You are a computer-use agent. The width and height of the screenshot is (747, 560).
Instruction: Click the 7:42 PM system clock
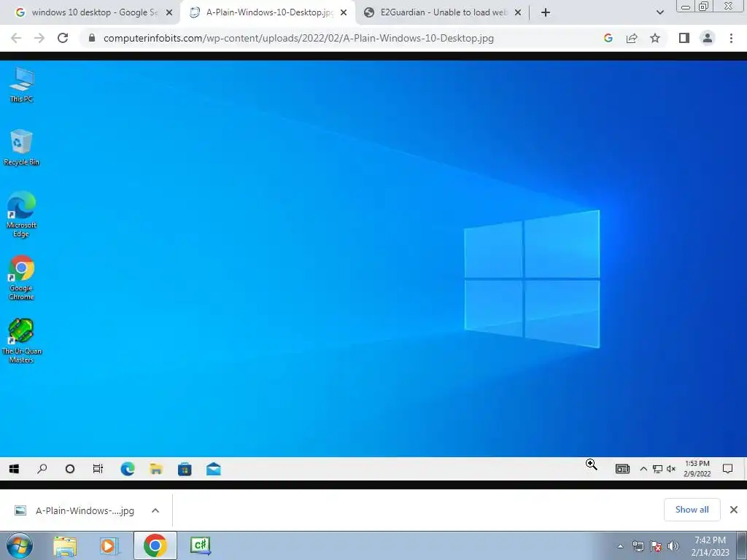tap(710, 546)
